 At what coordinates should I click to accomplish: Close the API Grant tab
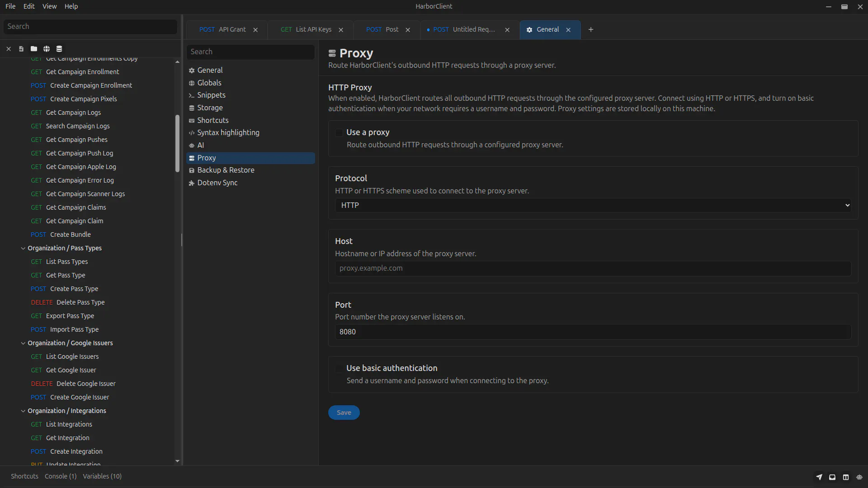(x=255, y=30)
